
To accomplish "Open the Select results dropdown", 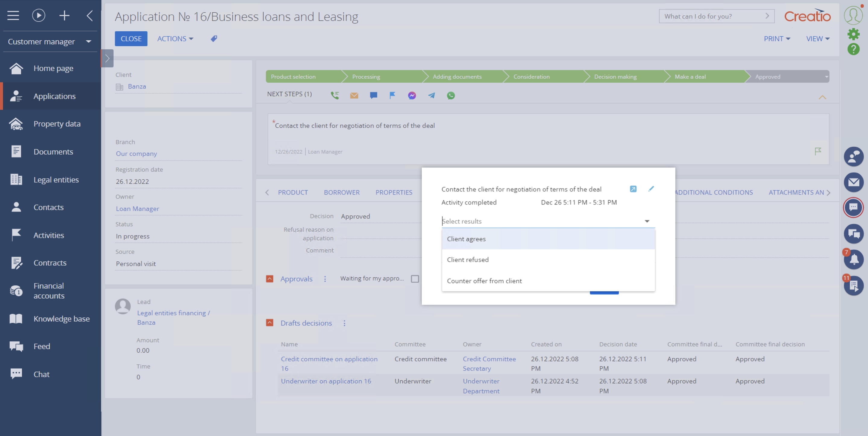I will (x=646, y=221).
